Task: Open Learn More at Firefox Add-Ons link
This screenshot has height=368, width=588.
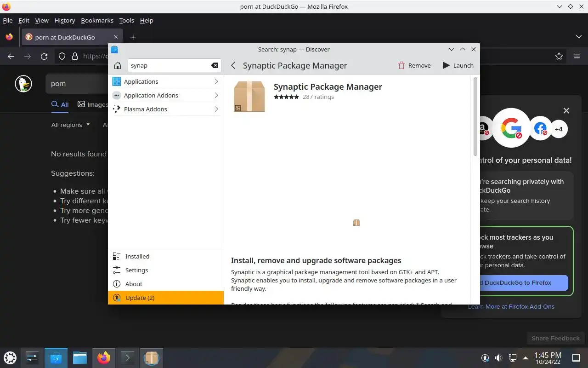Action: coord(511,306)
